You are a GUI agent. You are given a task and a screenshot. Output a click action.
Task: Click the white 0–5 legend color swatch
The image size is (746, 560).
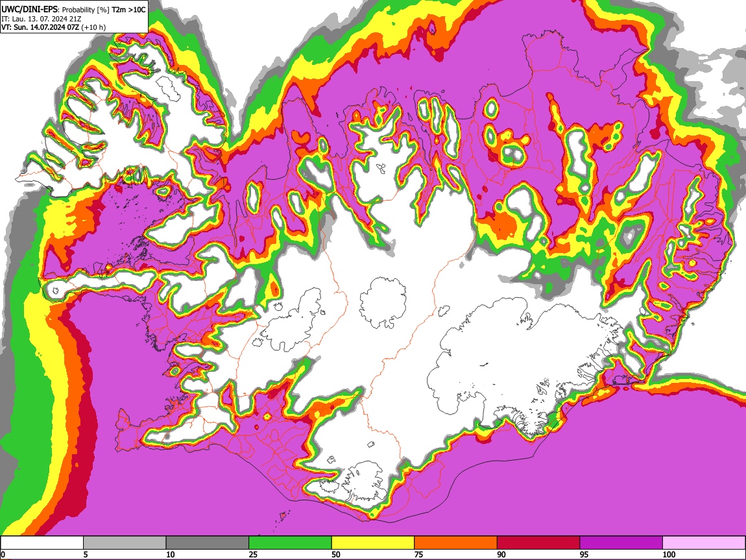(42, 543)
